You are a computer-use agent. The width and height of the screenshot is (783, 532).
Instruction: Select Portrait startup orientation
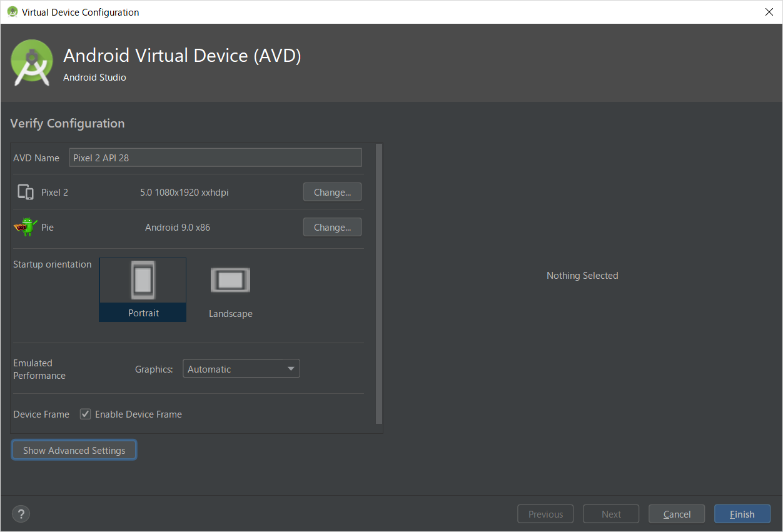pyautogui.click(x=143, y=290)
